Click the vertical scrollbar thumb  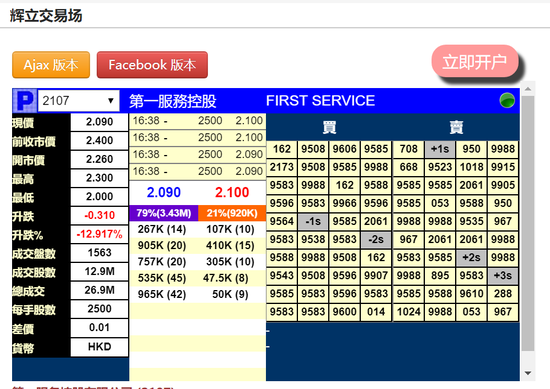click(x=528, y=223)
